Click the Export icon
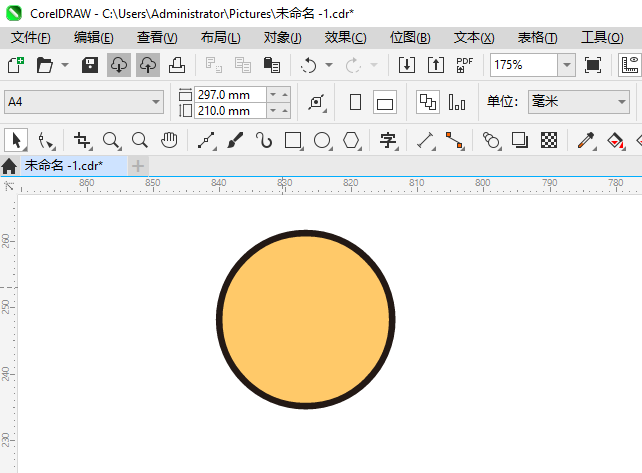 [436, 65]
